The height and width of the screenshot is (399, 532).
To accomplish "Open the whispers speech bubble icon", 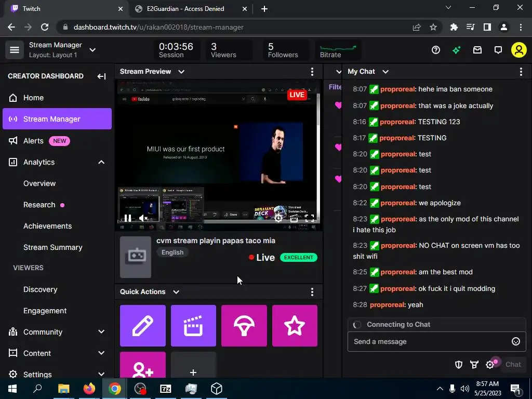I will (498, 50).
